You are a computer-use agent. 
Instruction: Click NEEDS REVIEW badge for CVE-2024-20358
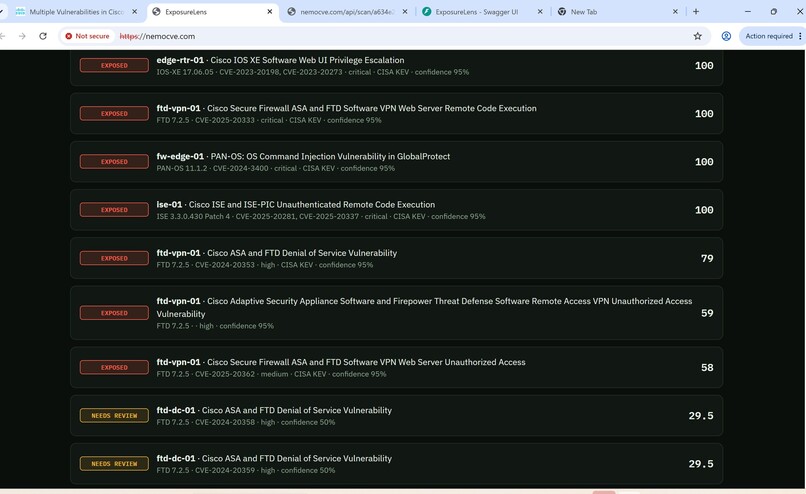114,415
